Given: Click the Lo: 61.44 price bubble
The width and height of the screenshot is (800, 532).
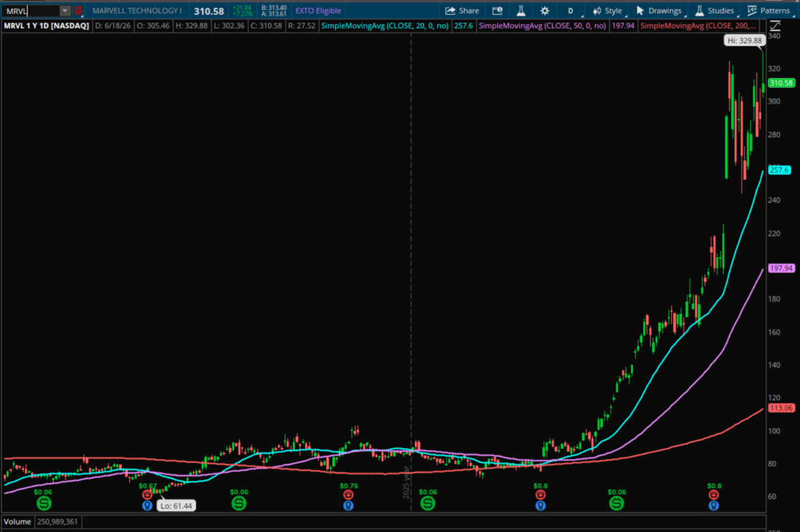Looking at the screenshot, I should pyautogui.click(x=176, y=506).
